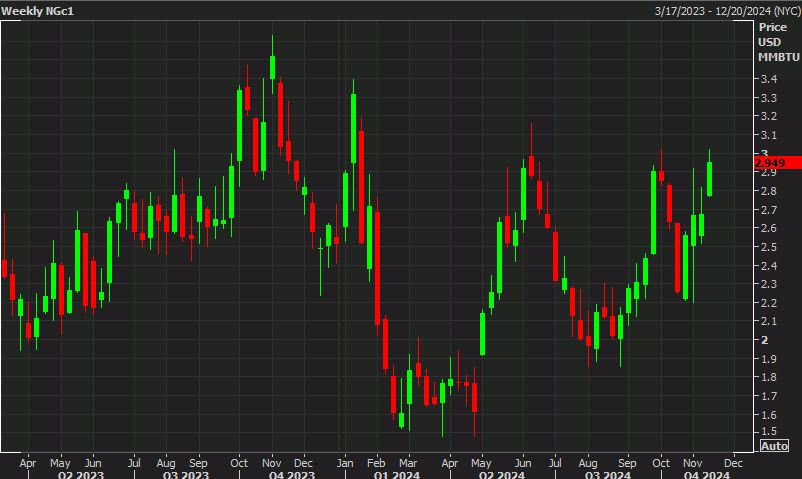Click the 2.5 price axis label
The height and width of the screenshot is (479, 802).
[769, 247]
